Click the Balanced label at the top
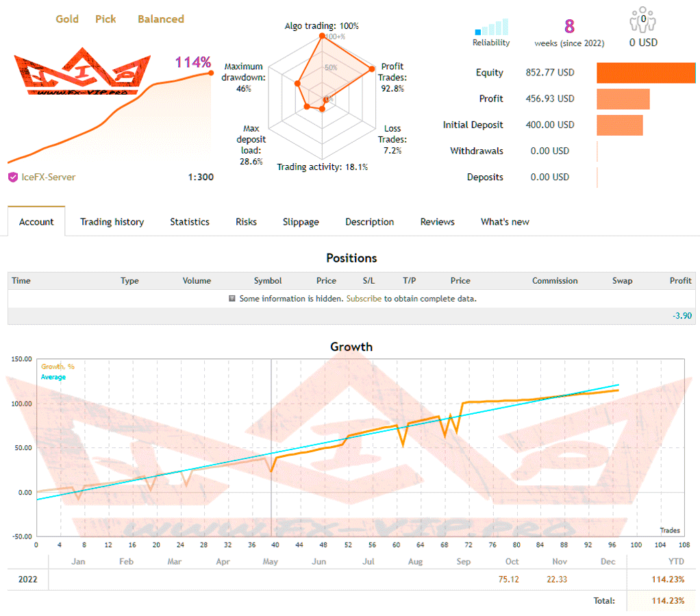This screenshot has height=616, width=700. [x=161, y=19]
